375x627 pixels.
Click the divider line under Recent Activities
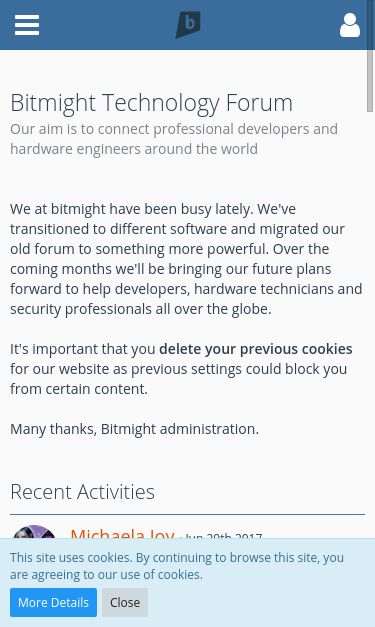pos(188,514)
